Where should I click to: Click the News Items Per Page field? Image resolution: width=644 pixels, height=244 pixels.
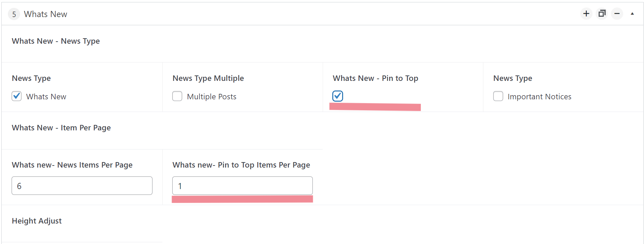tap(82, 186)
